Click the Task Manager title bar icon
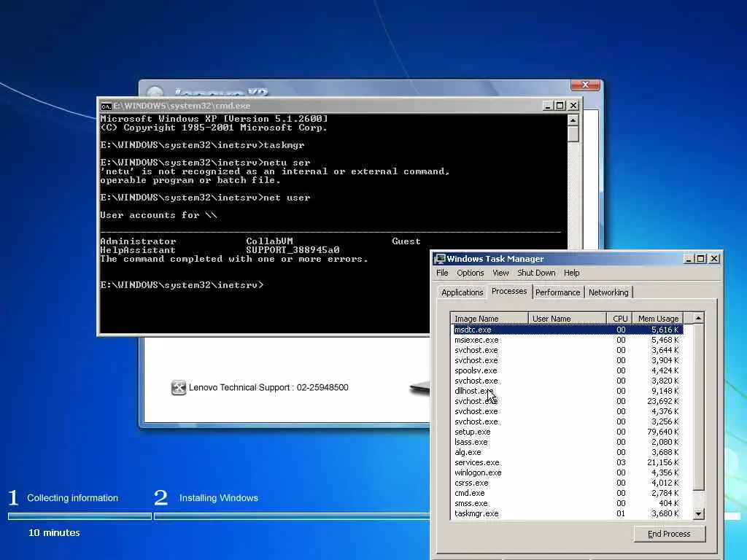 (440, 259)
